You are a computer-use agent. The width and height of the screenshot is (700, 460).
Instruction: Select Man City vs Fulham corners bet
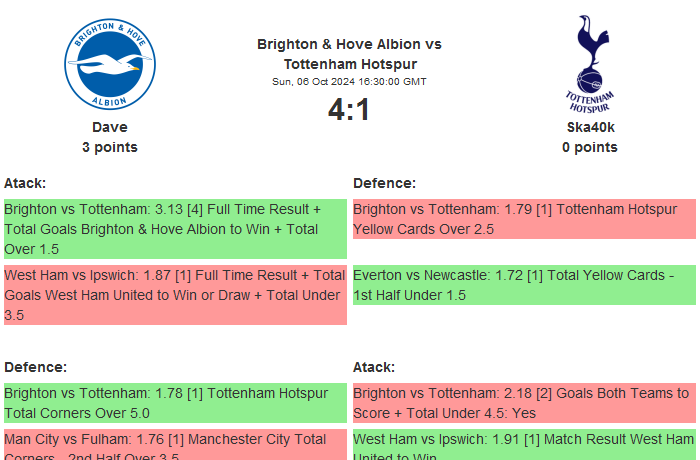(175, 445)
